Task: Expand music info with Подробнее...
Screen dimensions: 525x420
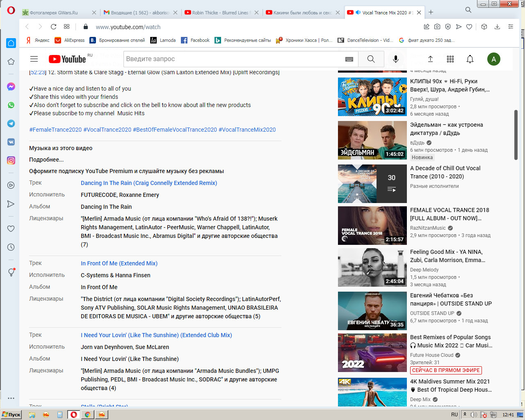Action: click(x=46, y=160)
